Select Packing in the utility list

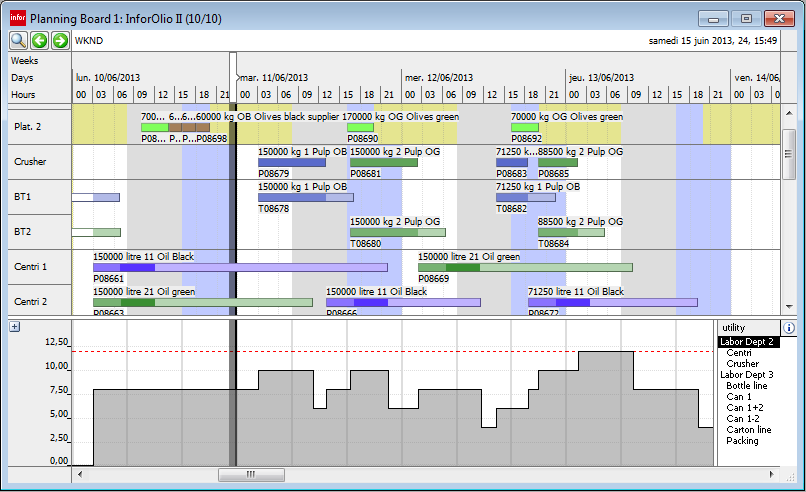click(742, 441)
